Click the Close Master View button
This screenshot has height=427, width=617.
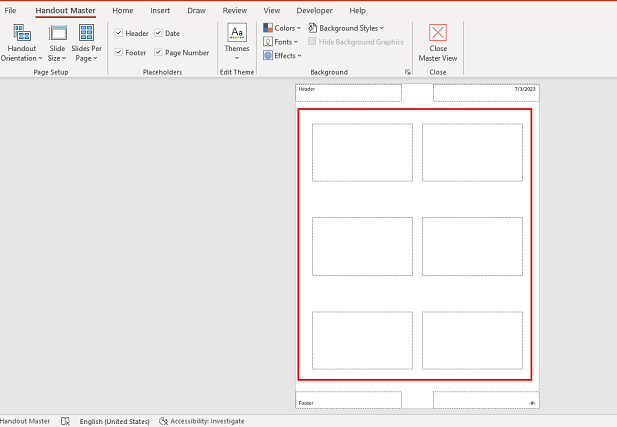pyautogui.click(x=438, y=43)
